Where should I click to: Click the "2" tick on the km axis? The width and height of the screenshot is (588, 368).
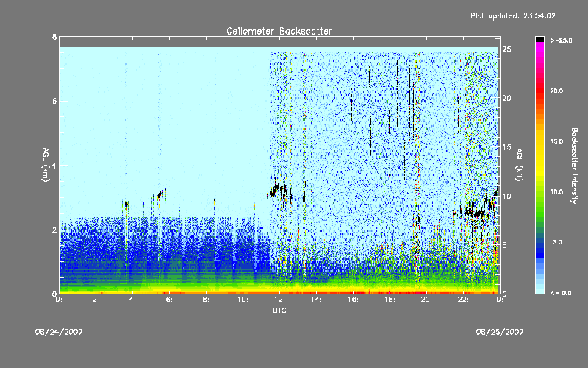point(54,230)
